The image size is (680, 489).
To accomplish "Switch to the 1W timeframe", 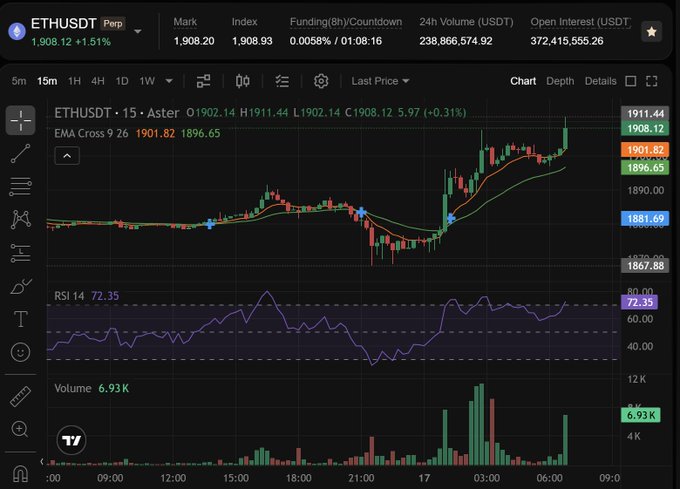I will coord(147,81).
